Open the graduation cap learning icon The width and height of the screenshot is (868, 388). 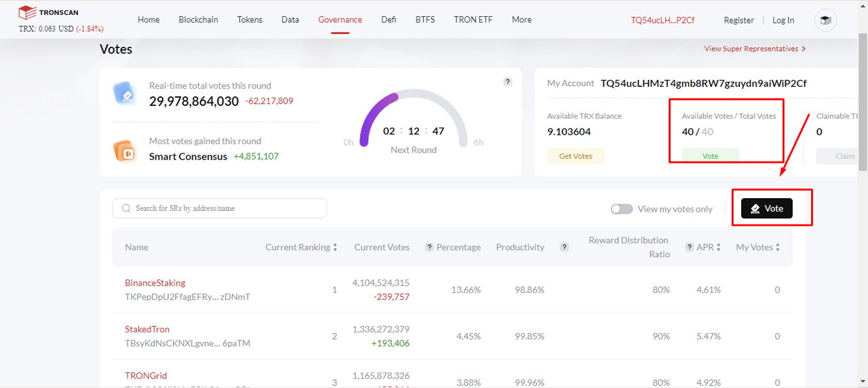(x=825, y=20)
